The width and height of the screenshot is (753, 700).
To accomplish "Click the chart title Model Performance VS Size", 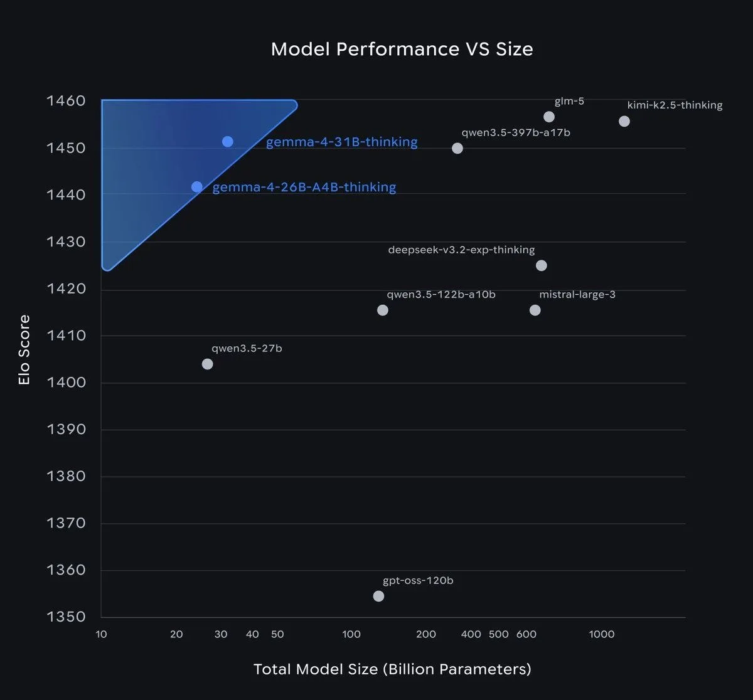I will [402, 50].
